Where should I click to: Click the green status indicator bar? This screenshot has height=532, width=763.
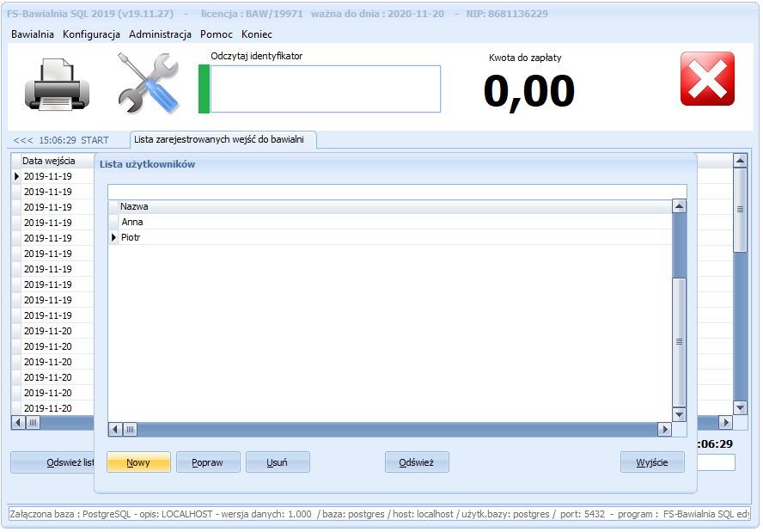coord(204,89)
